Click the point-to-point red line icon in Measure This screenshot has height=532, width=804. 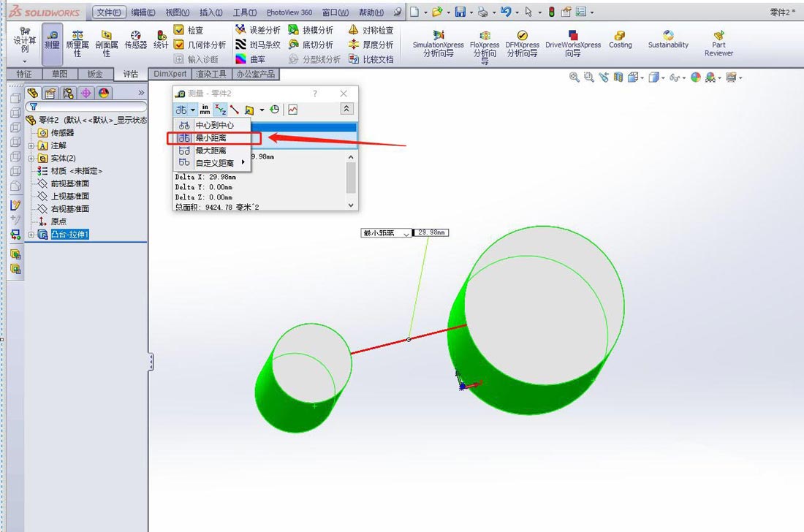235,109
